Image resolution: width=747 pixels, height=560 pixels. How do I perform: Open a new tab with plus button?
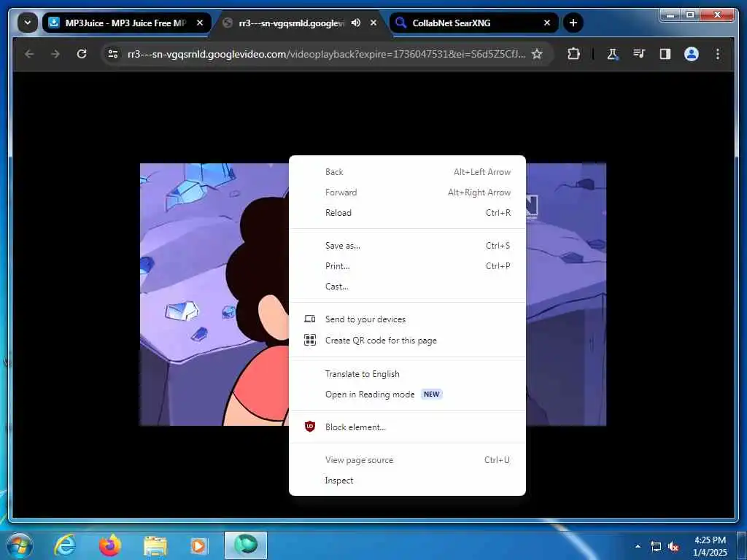tap(573, 23)
